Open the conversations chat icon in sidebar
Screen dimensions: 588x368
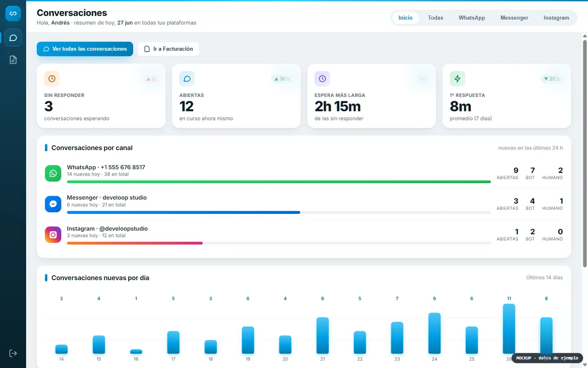click(13, 38)
